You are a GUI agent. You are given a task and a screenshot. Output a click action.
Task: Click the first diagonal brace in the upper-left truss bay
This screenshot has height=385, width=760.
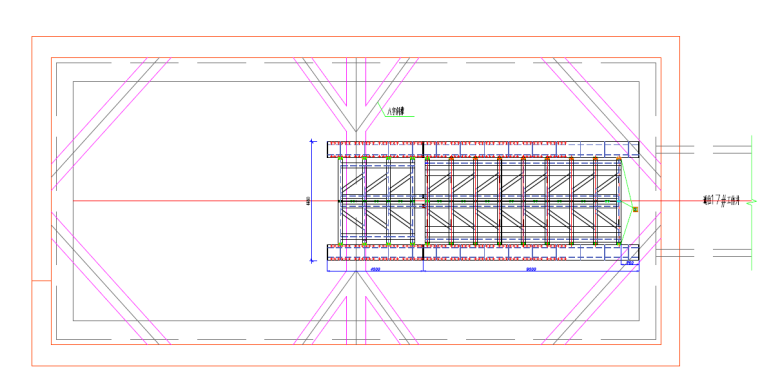[353, 183]
